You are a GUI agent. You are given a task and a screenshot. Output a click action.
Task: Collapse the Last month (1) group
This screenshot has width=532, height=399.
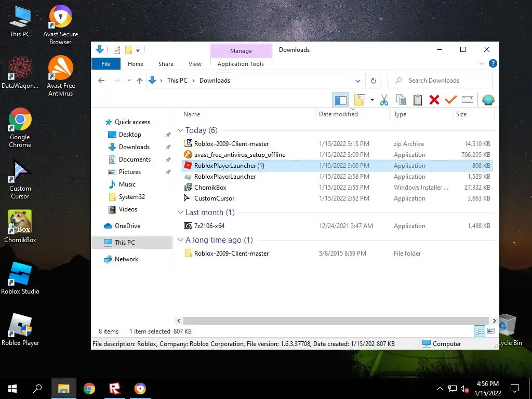click(x=180, y=212)
